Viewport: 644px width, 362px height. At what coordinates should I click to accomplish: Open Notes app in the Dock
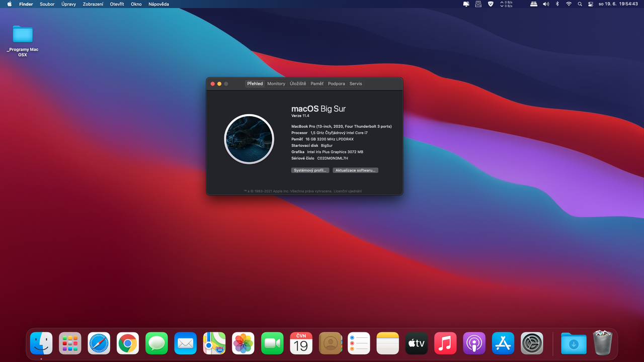click(x=387, y=343)
